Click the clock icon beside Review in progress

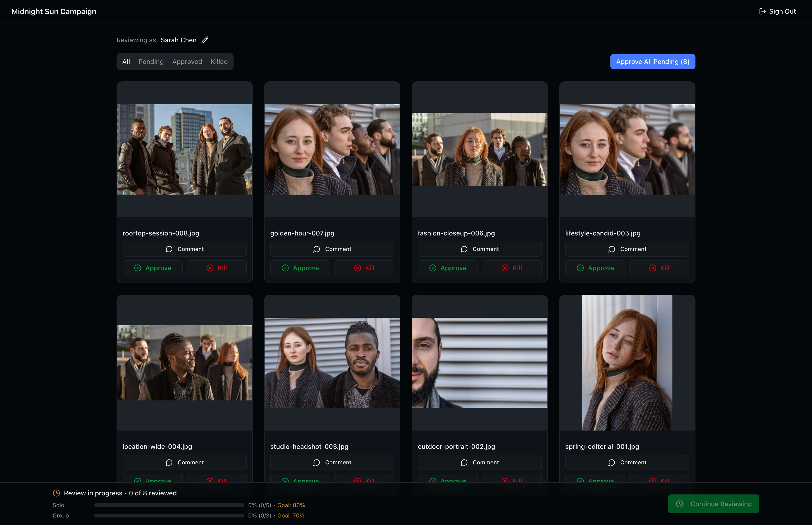coord(56,493)
